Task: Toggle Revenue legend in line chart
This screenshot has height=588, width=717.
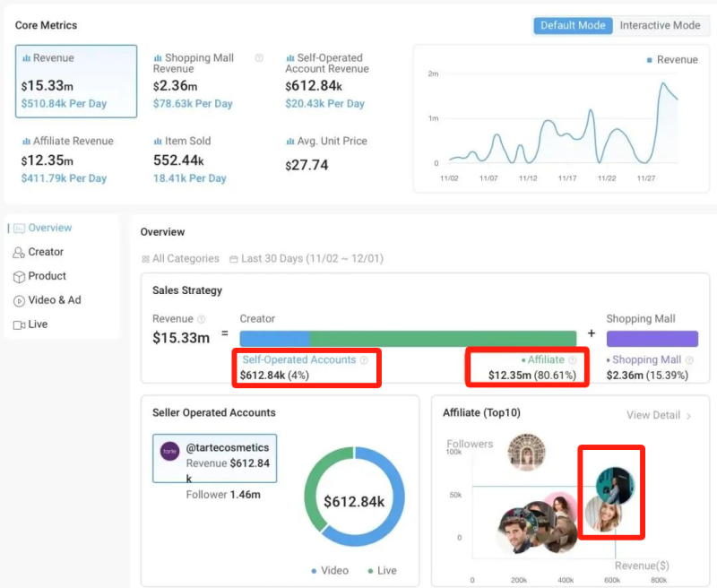Action: (x=672, y=60)
